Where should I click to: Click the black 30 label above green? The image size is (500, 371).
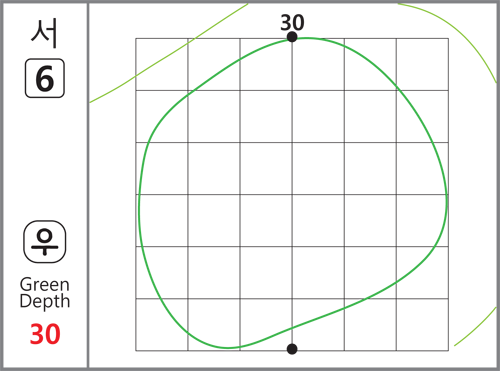[x=292, y=23]
